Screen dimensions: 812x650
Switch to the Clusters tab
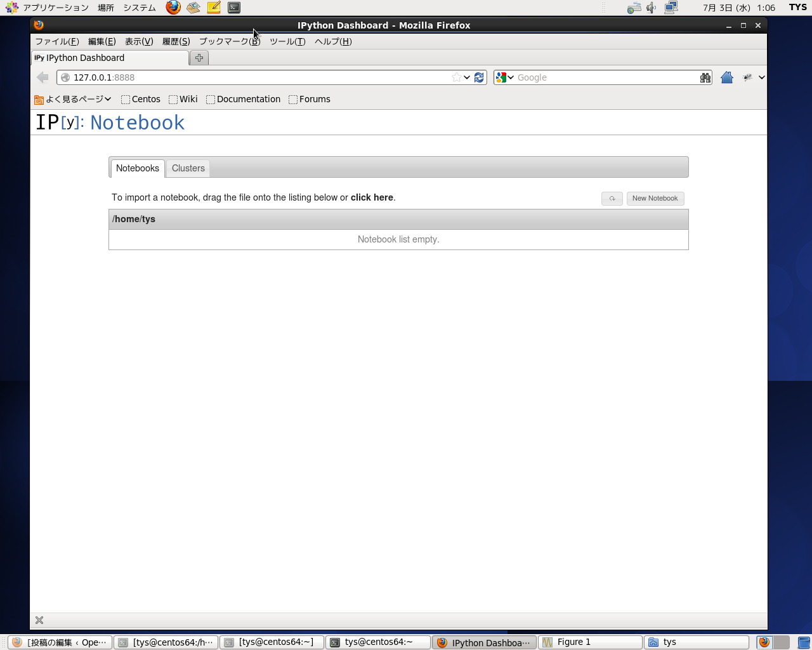[188, 168]
